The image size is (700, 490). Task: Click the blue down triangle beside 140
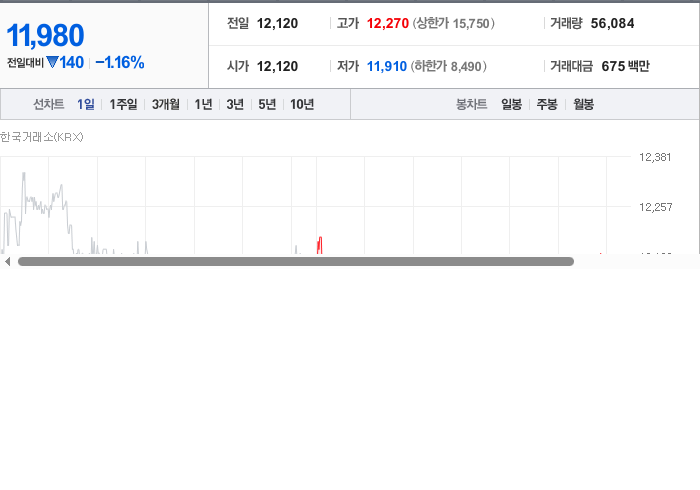click(52, 62)
